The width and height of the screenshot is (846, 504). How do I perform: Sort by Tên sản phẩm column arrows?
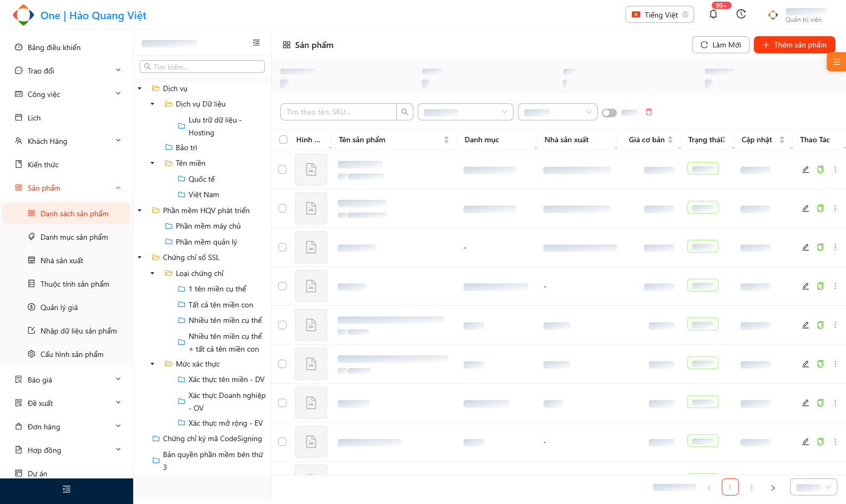[x=446, y=140]
